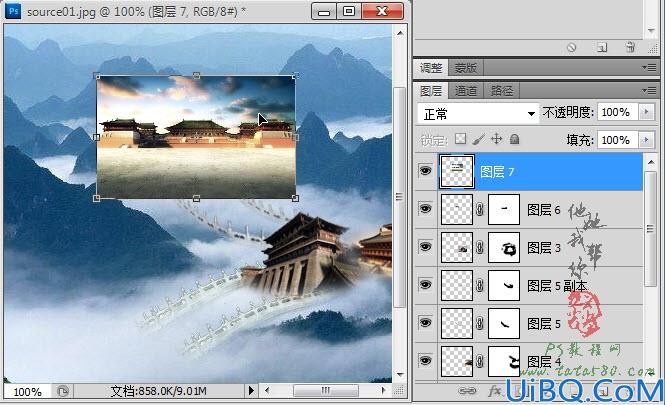Click top-center transform handle on canvas
665x405 pixels.
pyautogui.click(x=196, y=75)
